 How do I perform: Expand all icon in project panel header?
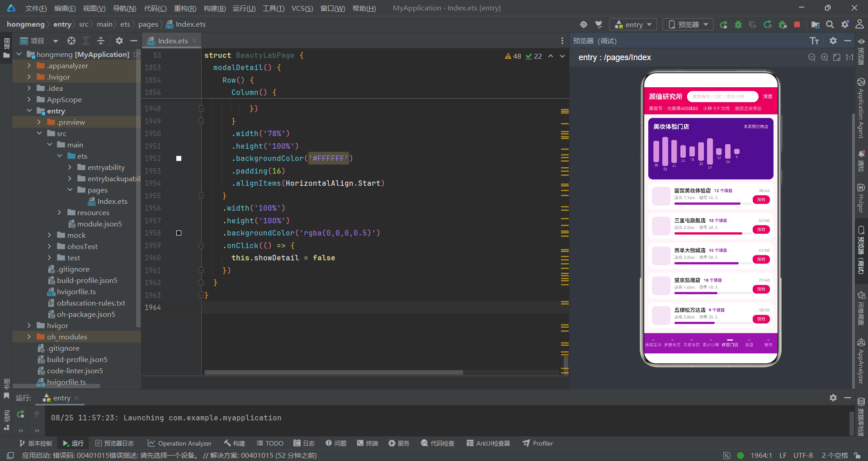click(86, 41)
